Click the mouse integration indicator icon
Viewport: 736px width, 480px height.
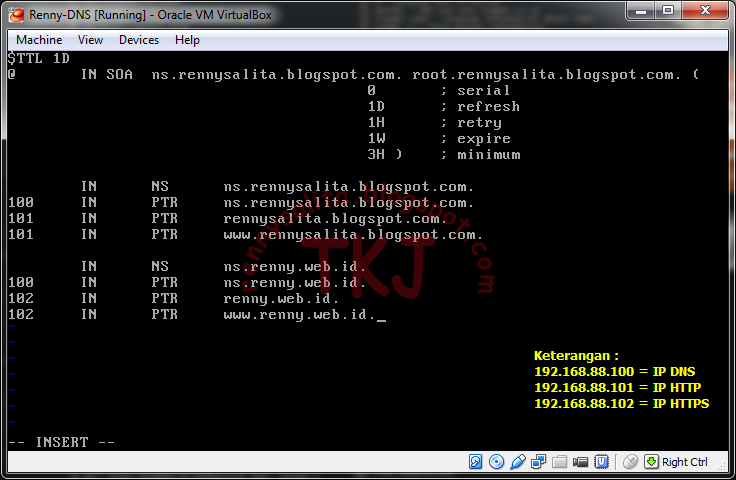point(630,462)
